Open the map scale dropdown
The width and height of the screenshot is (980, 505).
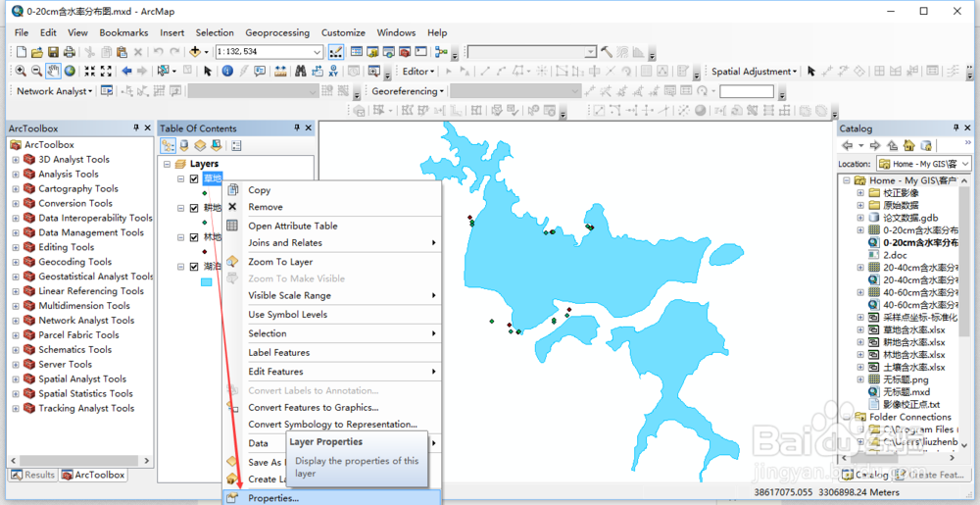[x=318, y=52]
